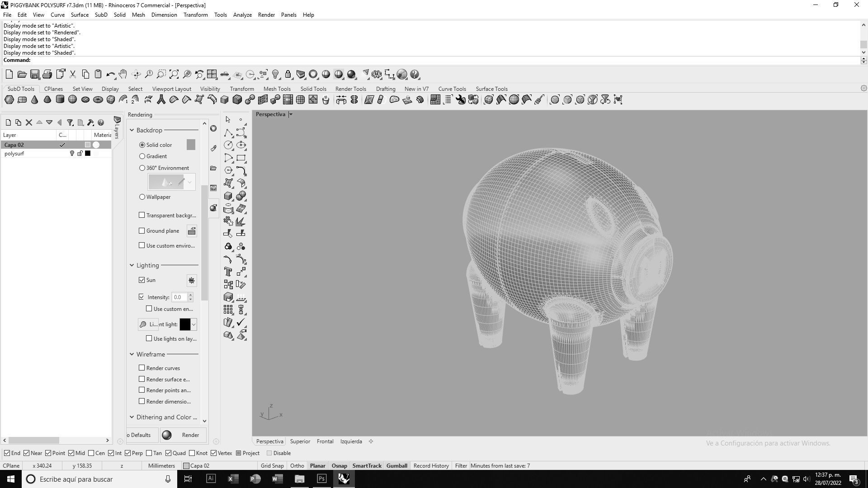Switch to the Mesh Tools tab
This screenshot has width=868, height=488.
pyautogui.click(x=277, y=89)
